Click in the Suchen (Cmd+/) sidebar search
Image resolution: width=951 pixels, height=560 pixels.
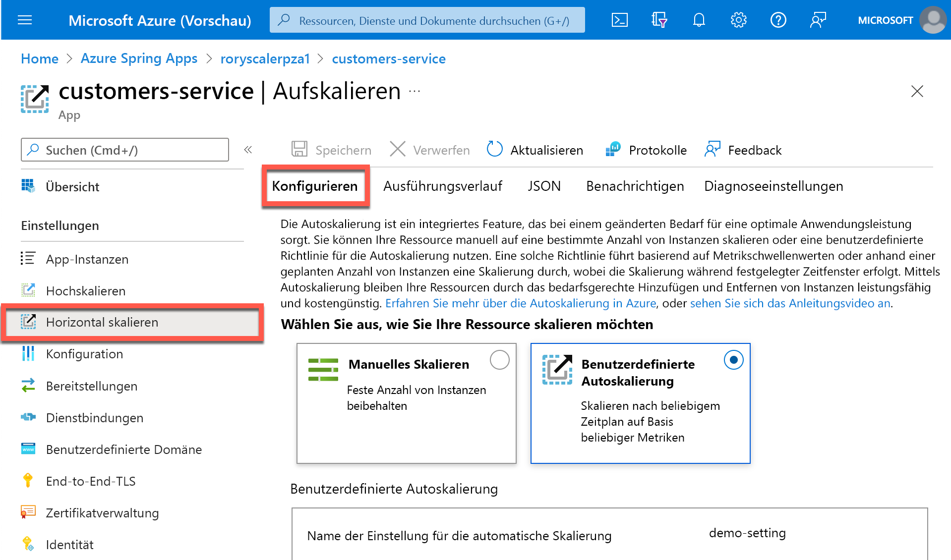(125, 150)
